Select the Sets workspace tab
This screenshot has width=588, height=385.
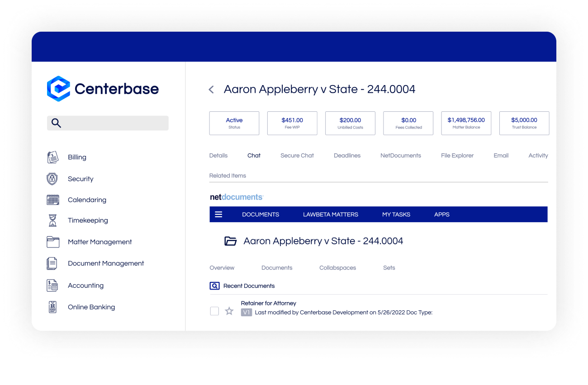389,268
